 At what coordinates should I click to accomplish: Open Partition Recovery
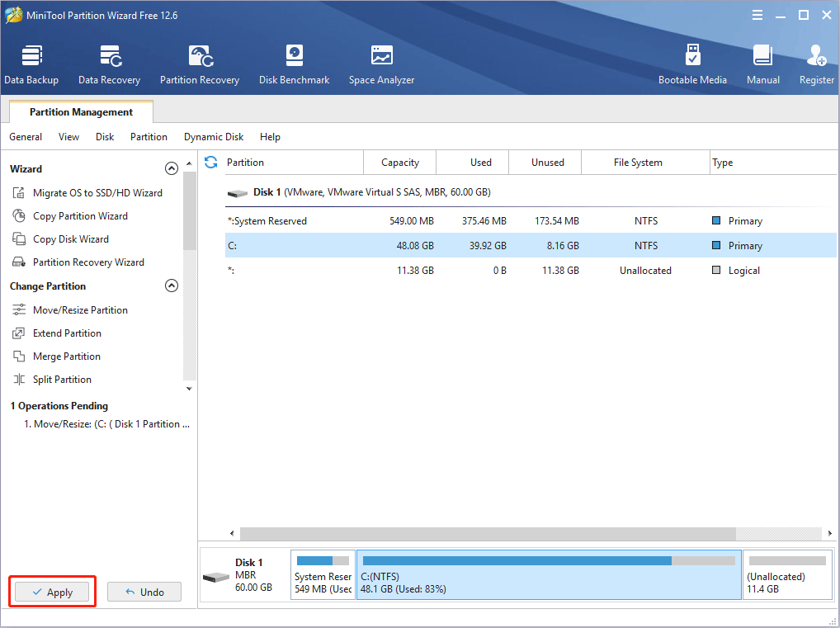[x=200, y=65]
